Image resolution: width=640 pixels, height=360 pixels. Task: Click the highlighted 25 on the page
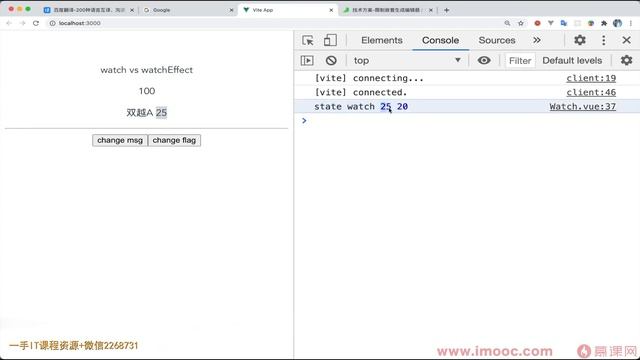click(x=161, y=112)
